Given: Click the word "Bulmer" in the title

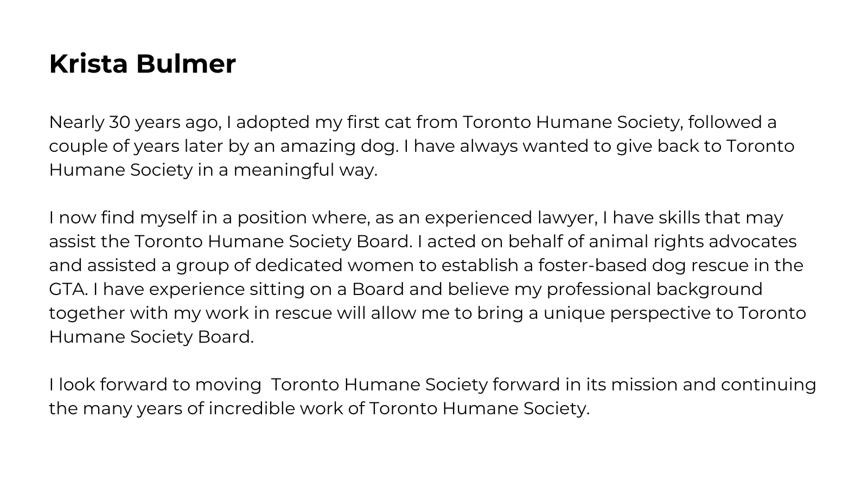Looking at the screenshot, I should click(186, 63).
